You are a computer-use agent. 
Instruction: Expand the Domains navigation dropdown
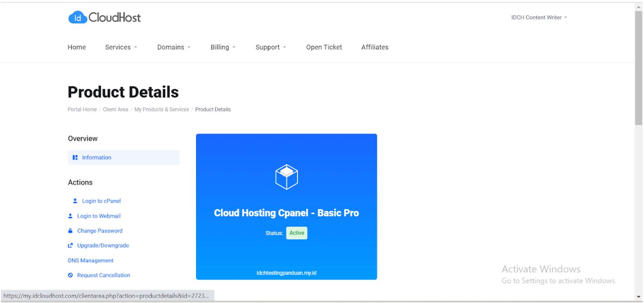174,47
